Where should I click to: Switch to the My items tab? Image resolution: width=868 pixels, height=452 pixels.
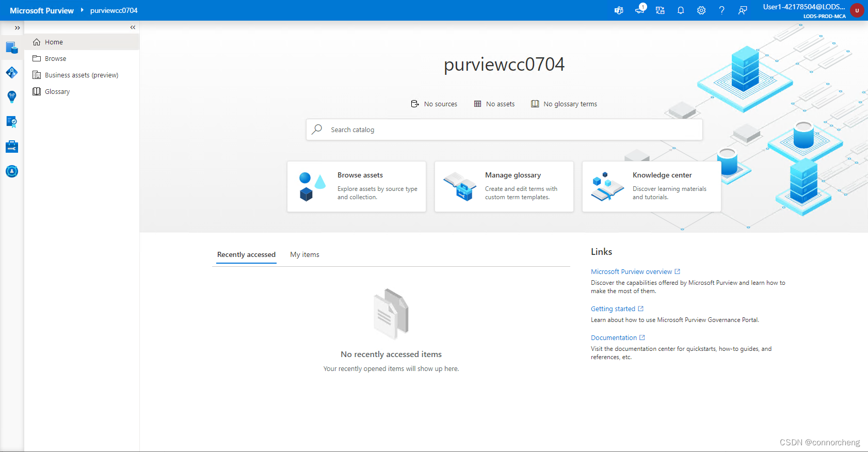tap(304, 254)
